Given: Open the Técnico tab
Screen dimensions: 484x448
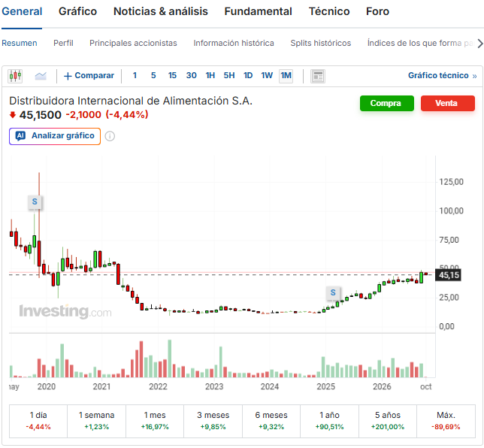Looking at the screenshot, I should 329,11.
